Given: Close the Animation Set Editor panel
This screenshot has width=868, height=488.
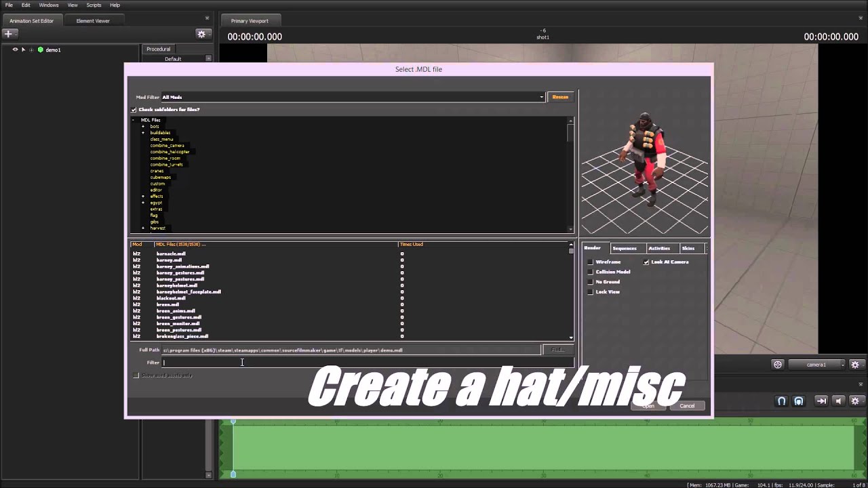Looking at the screenshot, I should [208, 18].
